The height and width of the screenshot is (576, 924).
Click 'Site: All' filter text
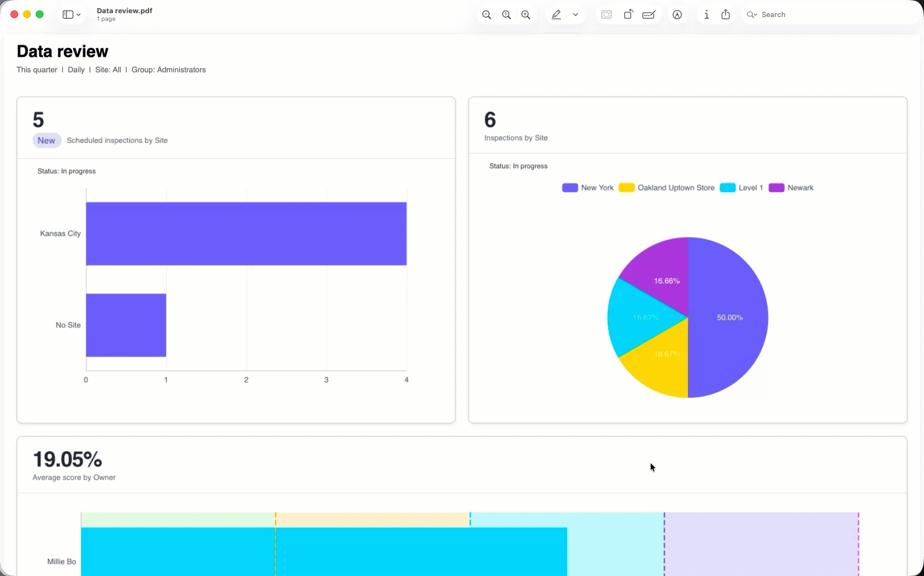tap(108, 70)
